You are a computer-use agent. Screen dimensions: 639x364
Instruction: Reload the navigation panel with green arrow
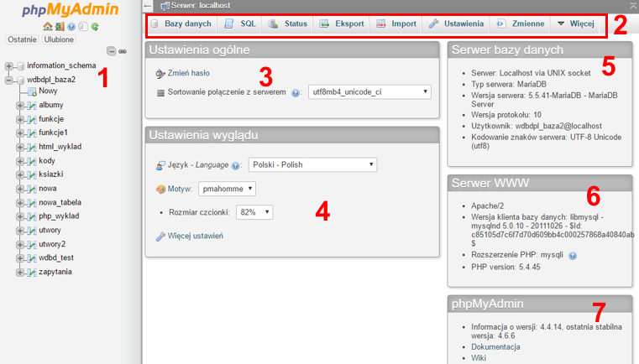coord(95,27)
